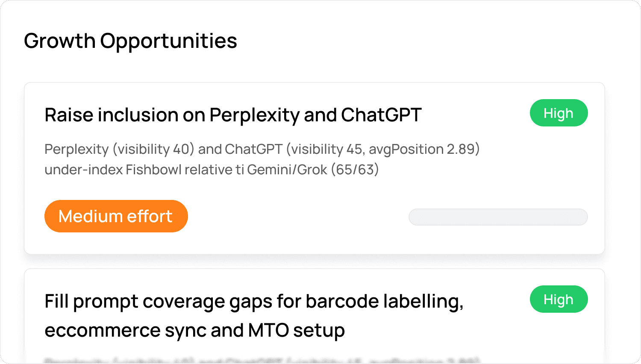Click the under-index Fishbowl description line
Screen dimensions: 641x364
pos(212,170)
